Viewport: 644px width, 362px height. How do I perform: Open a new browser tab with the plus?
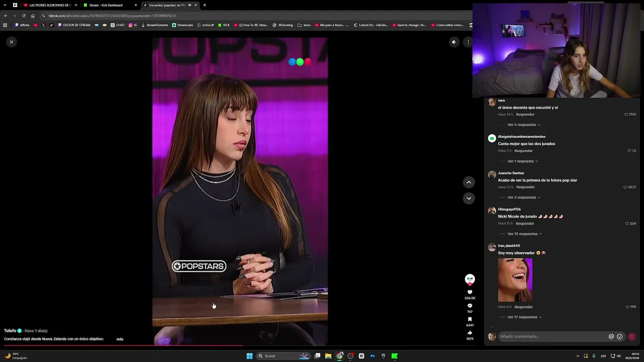(205, 5)
